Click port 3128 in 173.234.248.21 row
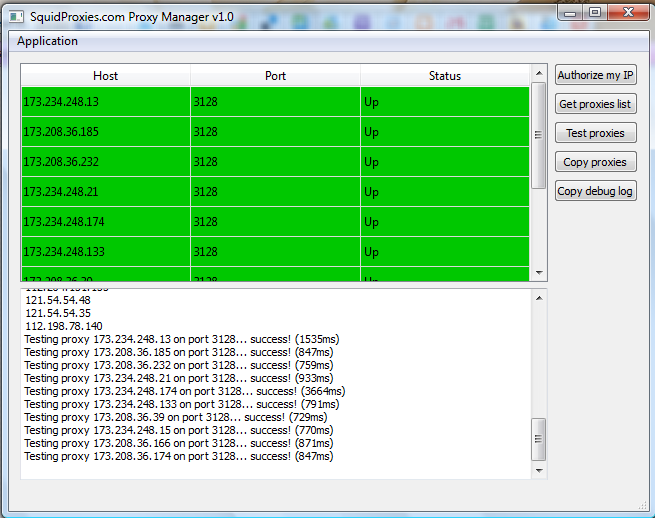 click(275, 192)
